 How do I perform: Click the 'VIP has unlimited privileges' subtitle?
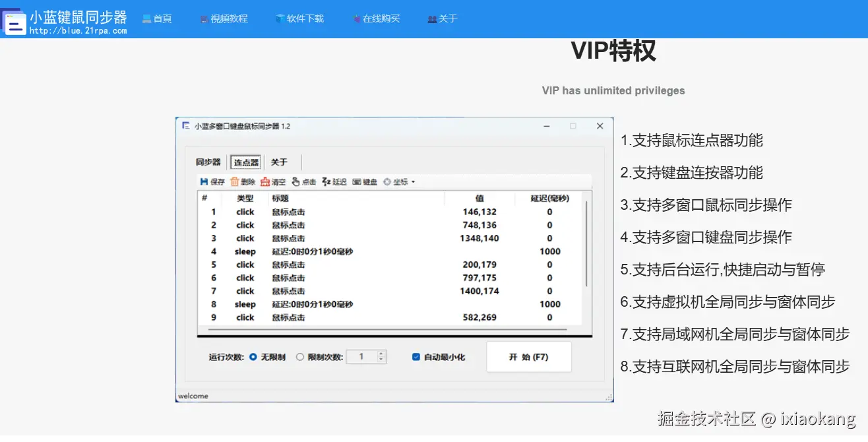613,90
